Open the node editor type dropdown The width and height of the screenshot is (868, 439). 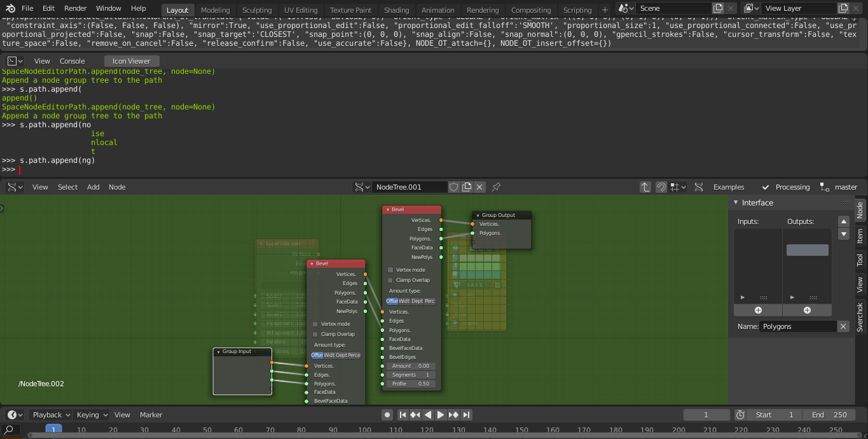(x=15, y=187)
